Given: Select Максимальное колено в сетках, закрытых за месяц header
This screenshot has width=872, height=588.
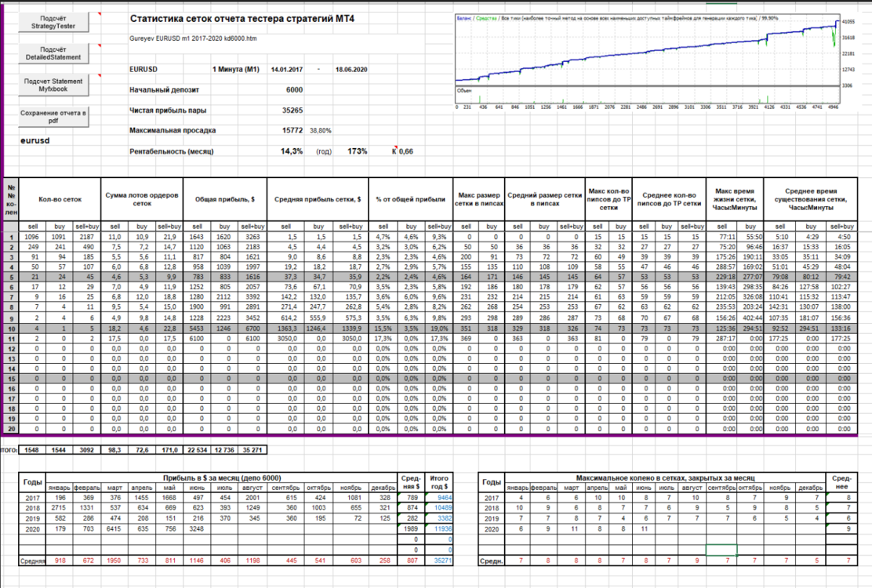Looking at the screenshot, I should pos(665,478).
